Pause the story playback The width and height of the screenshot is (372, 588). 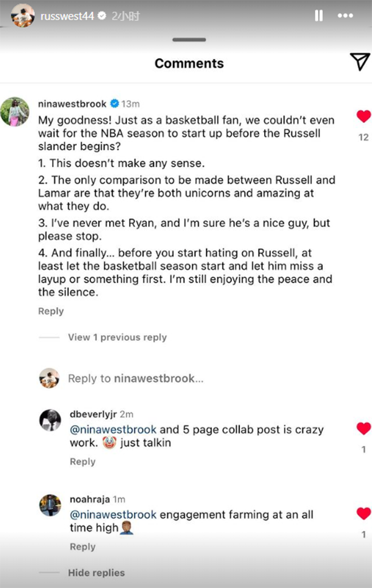click(319, 16)
